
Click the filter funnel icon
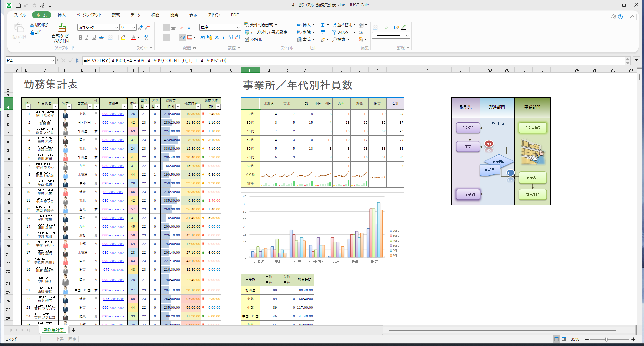334,32
